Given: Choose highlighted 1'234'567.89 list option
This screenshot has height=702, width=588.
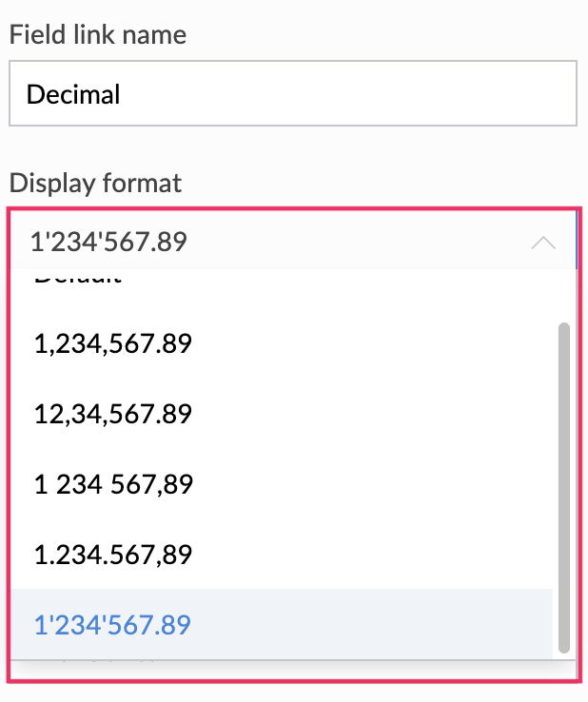Looking at the screenshot, I should pos(113,625).
